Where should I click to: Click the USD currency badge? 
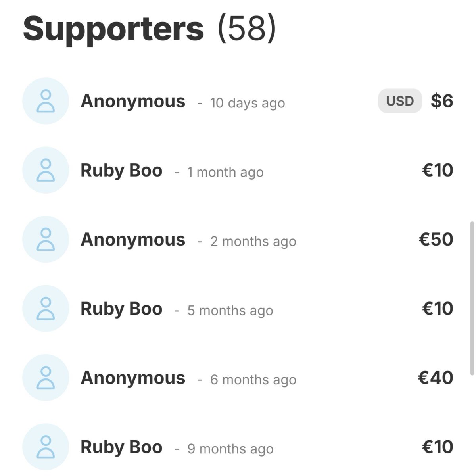point(400,101)
